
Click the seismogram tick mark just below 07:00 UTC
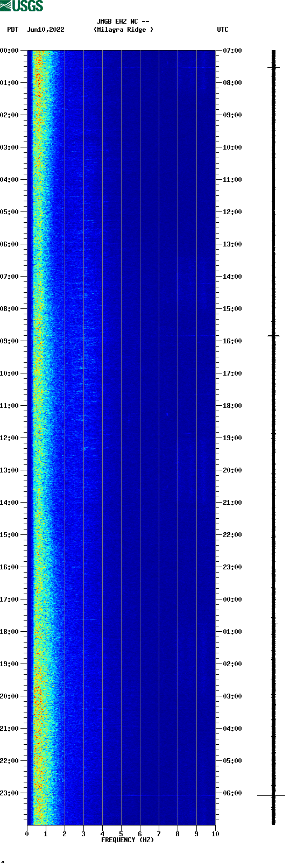(274, 67)
